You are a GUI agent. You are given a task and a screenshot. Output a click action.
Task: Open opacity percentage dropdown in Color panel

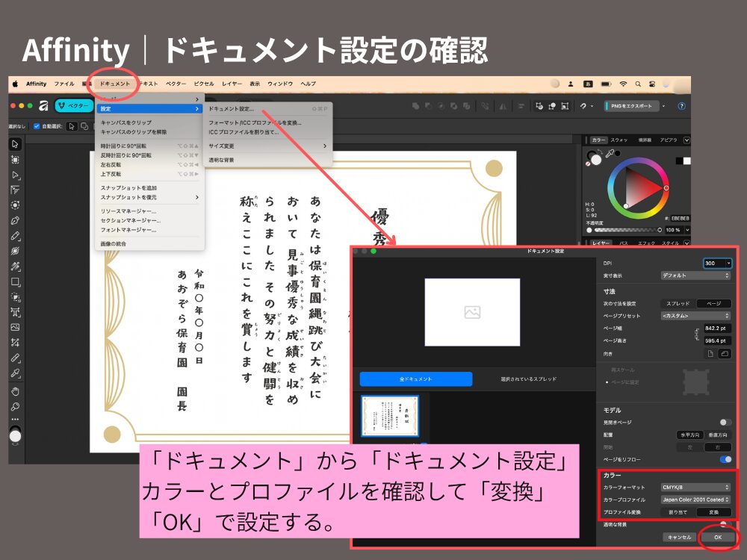coord(687,230)
